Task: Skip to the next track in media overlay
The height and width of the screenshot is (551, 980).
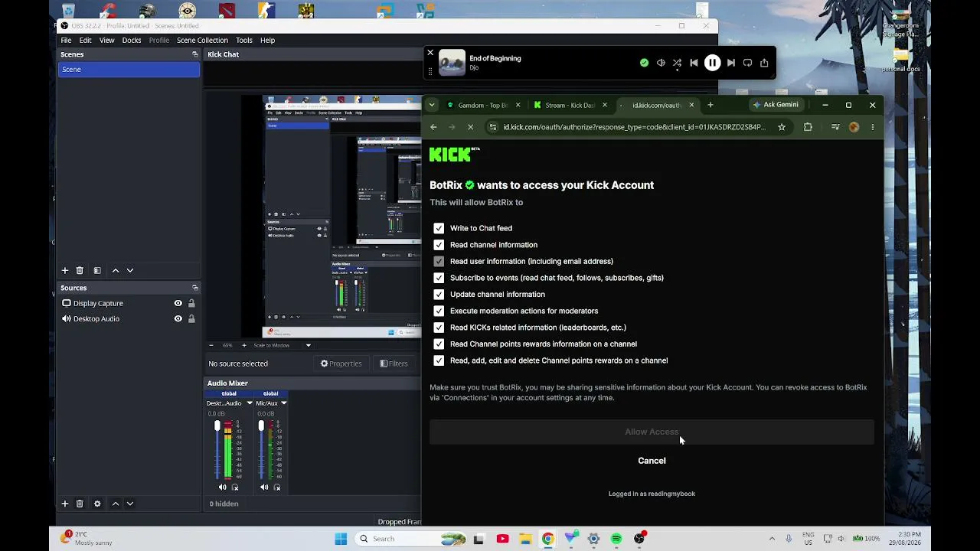Action: [x=731, y=63]
